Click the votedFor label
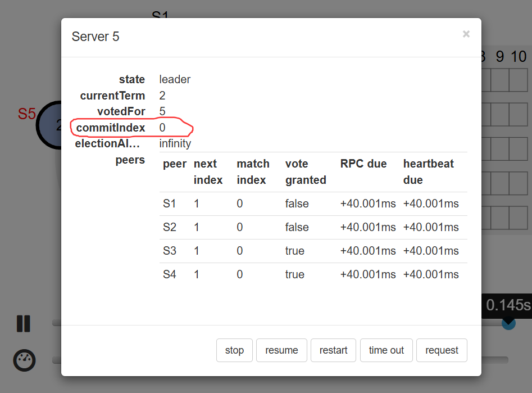 coord(121,111)
